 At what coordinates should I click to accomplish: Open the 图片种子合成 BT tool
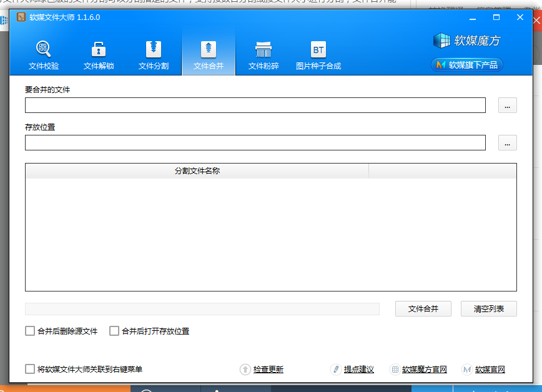click(318, 55)
